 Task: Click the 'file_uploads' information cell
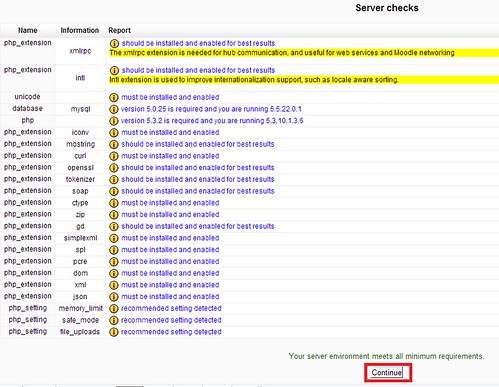80,332
